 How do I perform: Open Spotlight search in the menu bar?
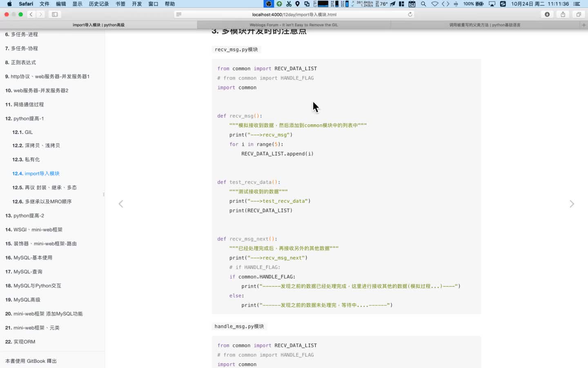pyautogui.click(x=423, y=4)
